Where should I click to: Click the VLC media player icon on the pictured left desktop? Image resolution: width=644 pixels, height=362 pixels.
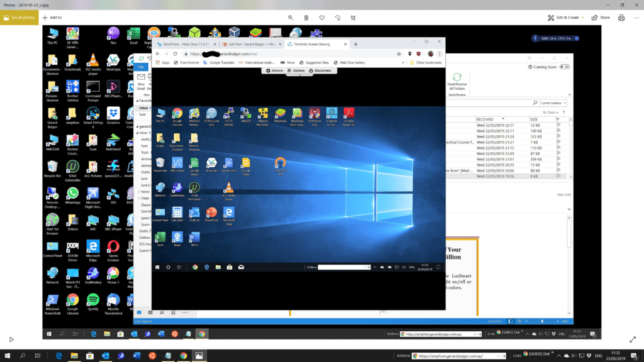pos(93,65)
